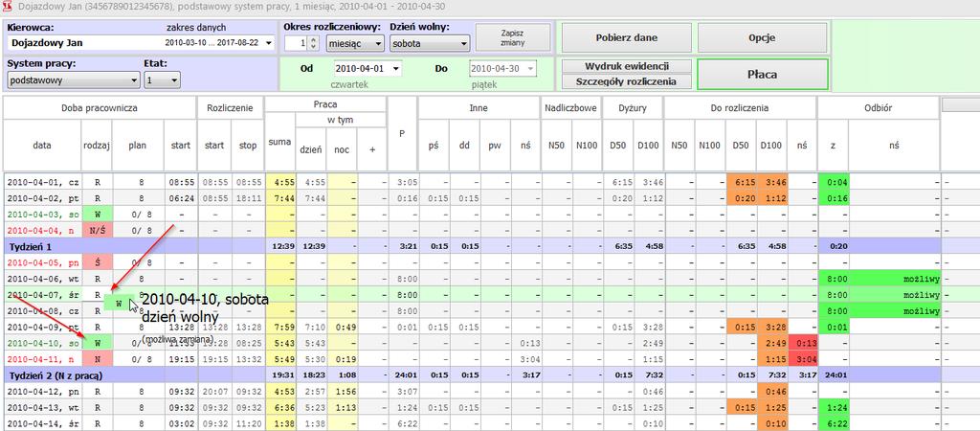Open the Opcje button
Viewport: 980px width, 431px height.
click(762, 37)
